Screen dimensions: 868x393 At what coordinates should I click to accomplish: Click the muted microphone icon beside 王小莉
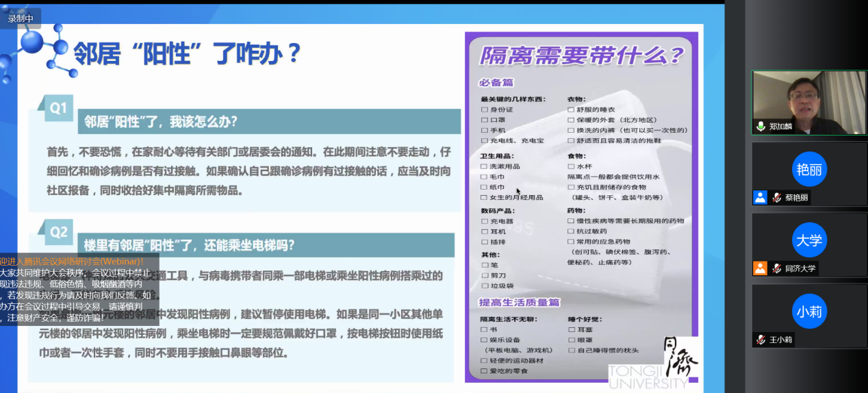(761, 340)
